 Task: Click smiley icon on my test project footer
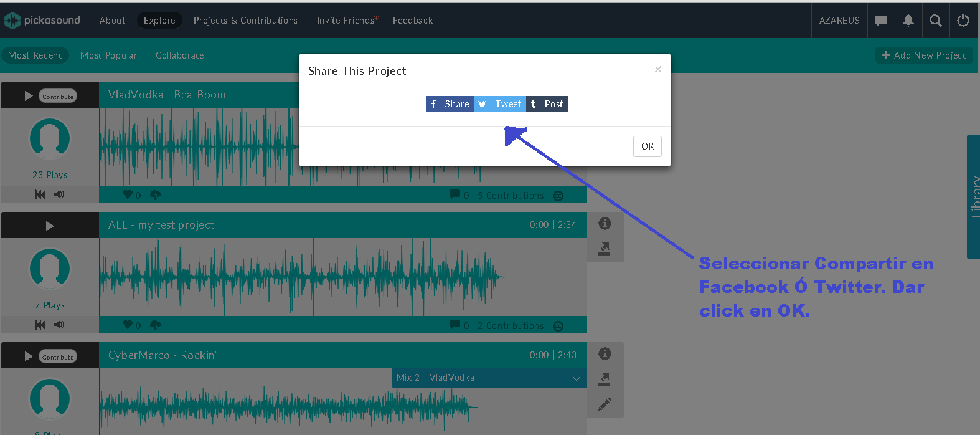coord(558,326)
